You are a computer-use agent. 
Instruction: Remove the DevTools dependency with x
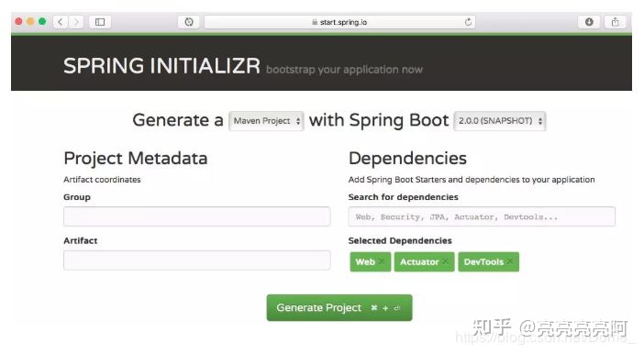(510, 261)
